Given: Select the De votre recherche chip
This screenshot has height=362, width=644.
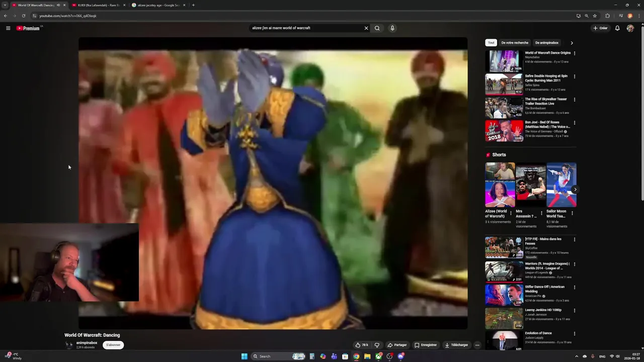Looking at the screenshot, I should 515,43.
